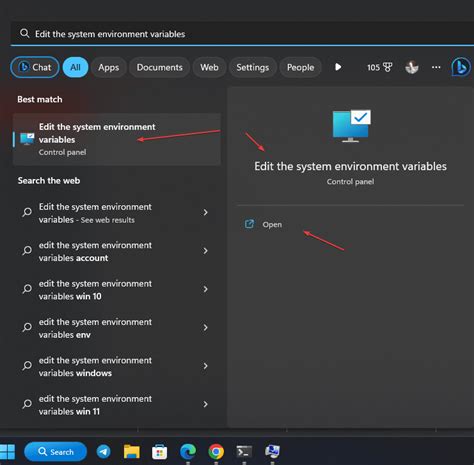Select suggestion ending in 'win 11'
This screenshot has width=474, height=465.
(117, 405)
